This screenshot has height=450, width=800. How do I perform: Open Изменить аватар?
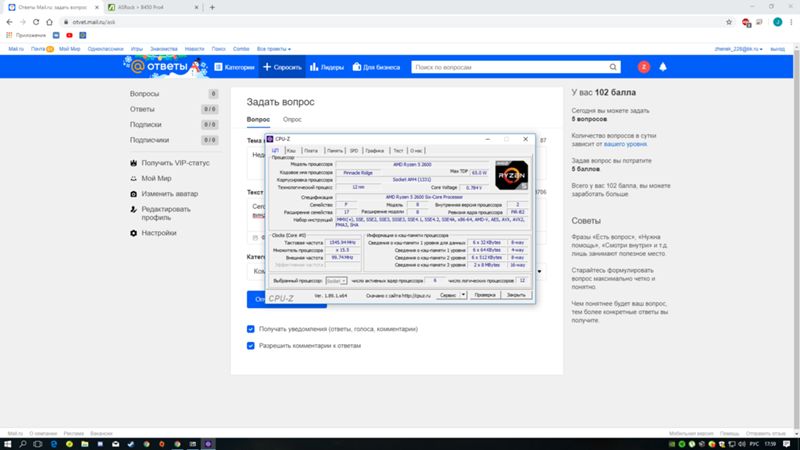point(169,194)
